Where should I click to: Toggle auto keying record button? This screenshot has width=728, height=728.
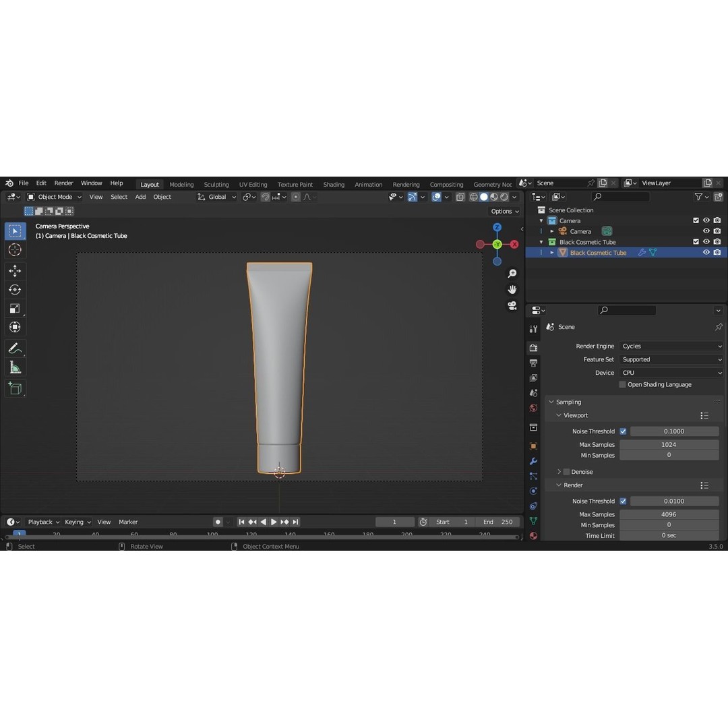[x=218, y=522]
